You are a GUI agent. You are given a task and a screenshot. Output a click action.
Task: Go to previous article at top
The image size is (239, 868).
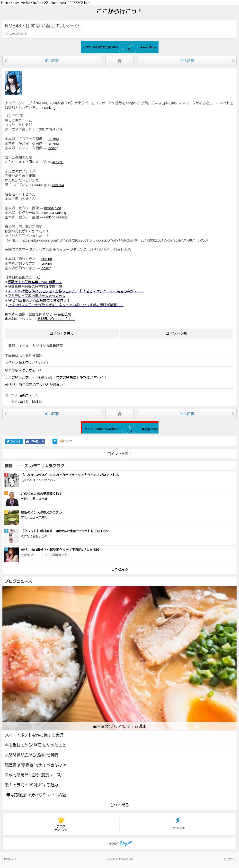click(x=52, y=61)
